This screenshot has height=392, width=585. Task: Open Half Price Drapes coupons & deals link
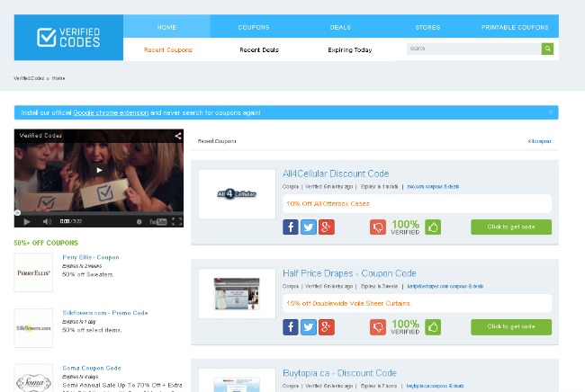point(445,286)
